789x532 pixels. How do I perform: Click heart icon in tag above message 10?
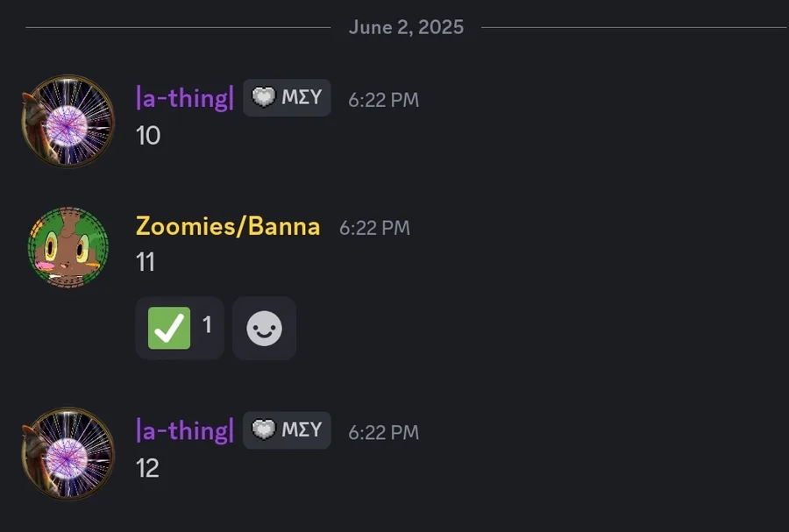pyautogui.click(x=264, y=97)
